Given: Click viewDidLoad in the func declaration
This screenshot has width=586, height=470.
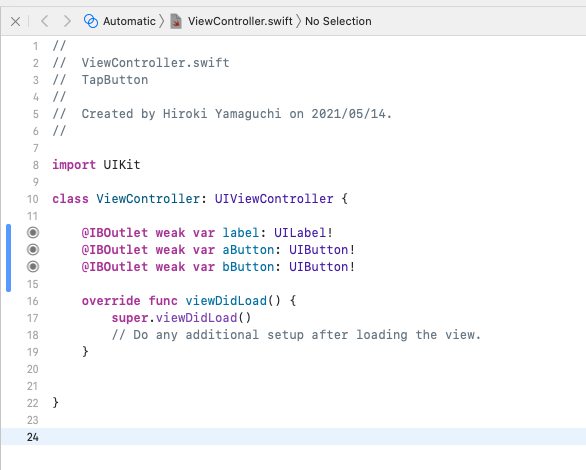Looking at the screenshot, I should click(x=226, y=301).
